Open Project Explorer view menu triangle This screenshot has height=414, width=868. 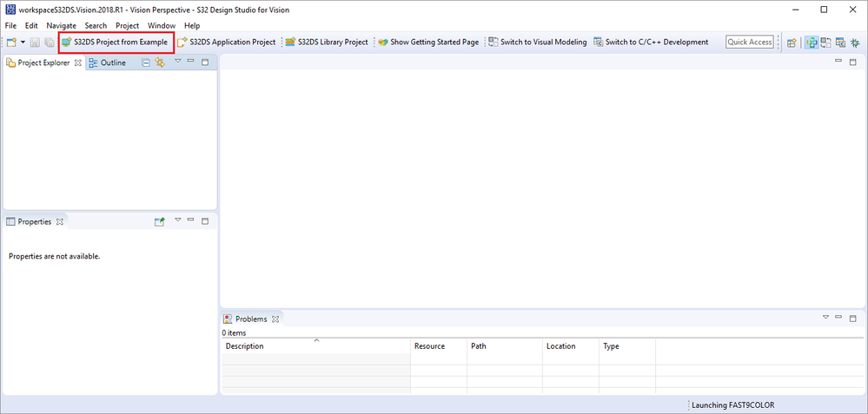tap(178, 62)
